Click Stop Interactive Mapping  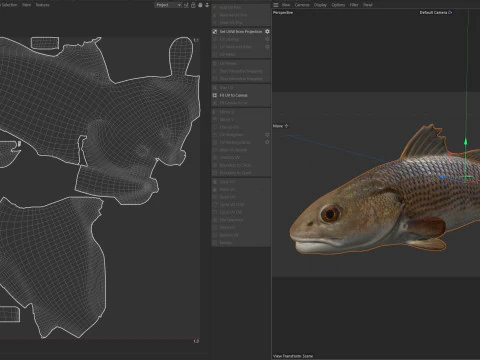tap(241, 79)
